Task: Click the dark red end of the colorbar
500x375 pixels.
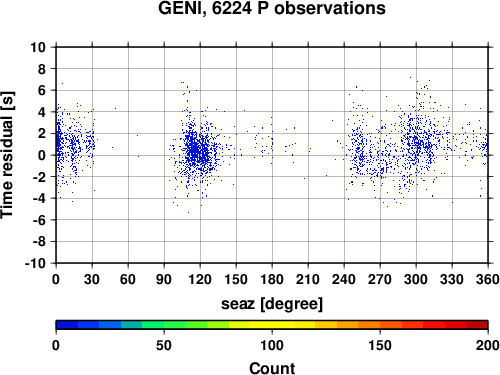Action: [477, 325]
